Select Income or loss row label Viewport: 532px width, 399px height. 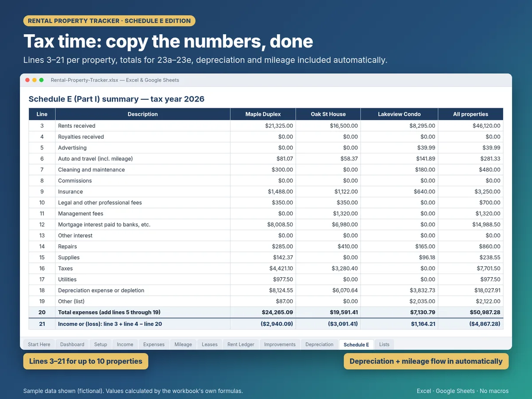click(x=110, y=324)
